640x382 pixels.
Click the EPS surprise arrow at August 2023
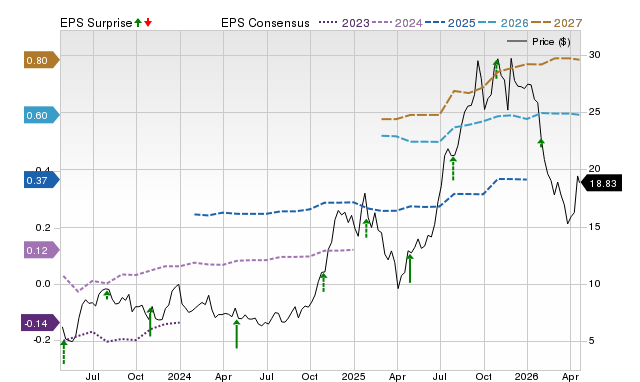tap(107, 294)
